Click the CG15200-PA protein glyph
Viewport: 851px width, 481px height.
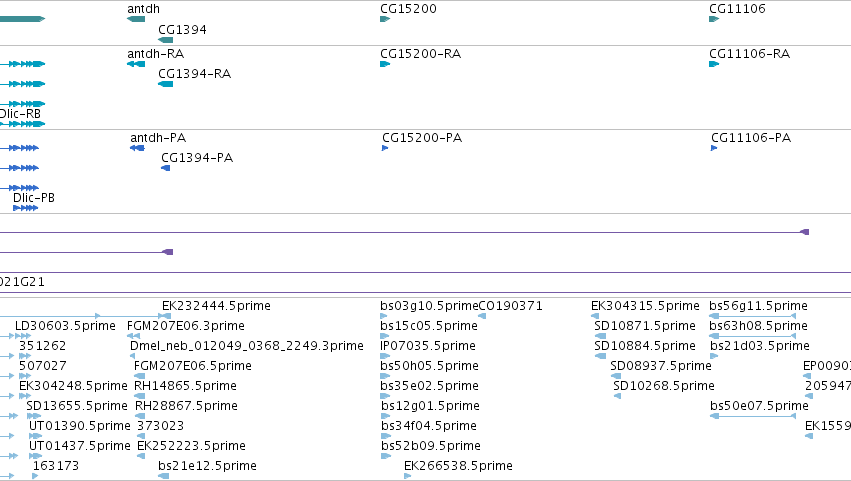pyautogui.click(x=385, y=148)
